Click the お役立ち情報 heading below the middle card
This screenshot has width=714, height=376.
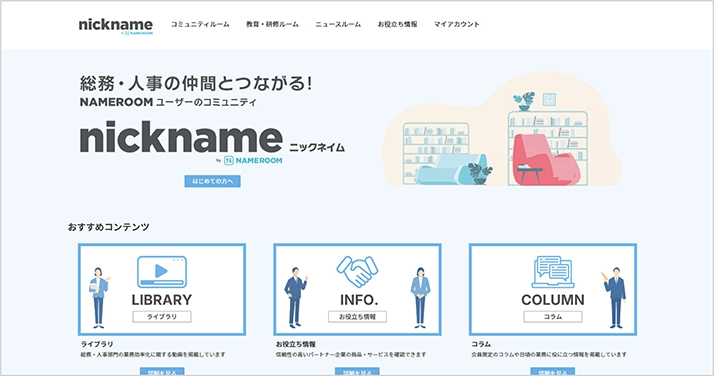[x=296, y=344]
